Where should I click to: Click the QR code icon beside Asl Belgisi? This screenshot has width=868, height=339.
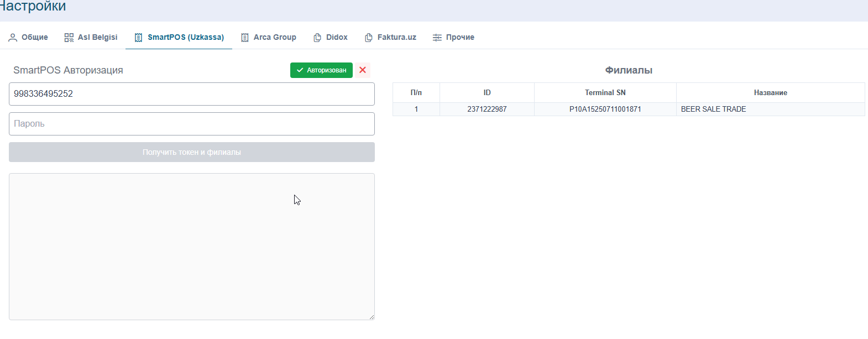(x=69, y=38)
